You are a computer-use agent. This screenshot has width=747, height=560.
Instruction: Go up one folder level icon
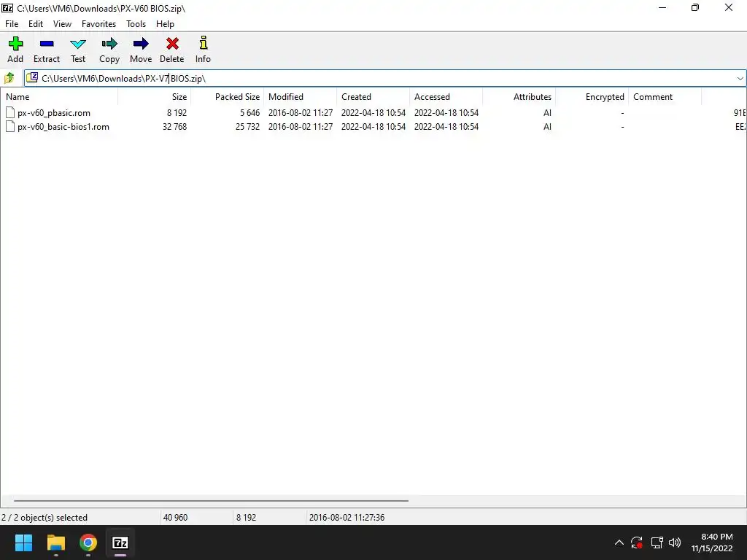[x=9, y=77]
